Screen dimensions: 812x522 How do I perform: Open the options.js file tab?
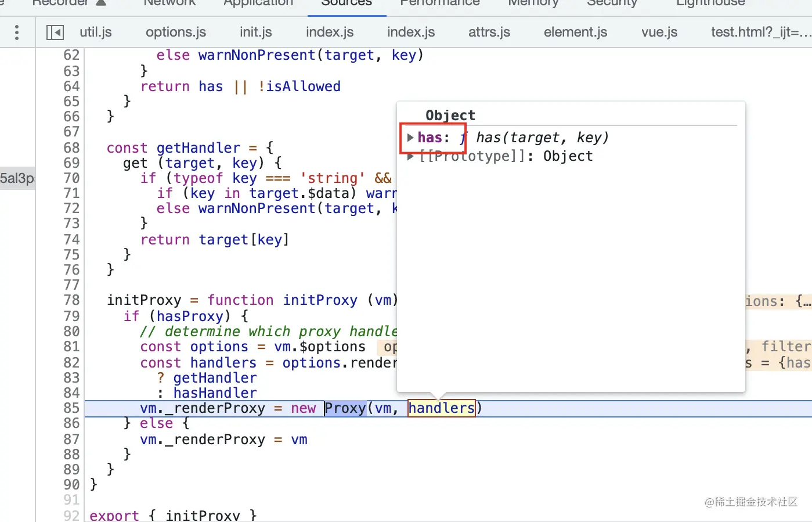point(176,32)
